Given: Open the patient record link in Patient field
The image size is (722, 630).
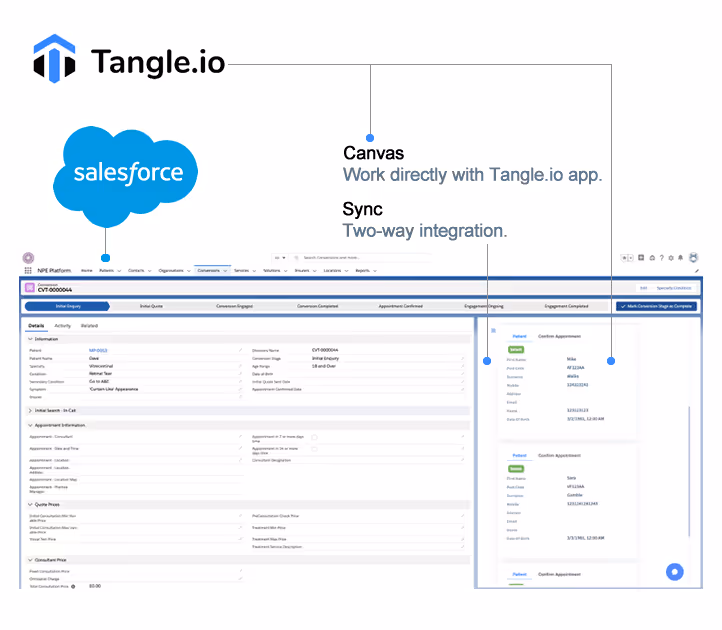Looking at the screenshot, I should pos(98,350).
